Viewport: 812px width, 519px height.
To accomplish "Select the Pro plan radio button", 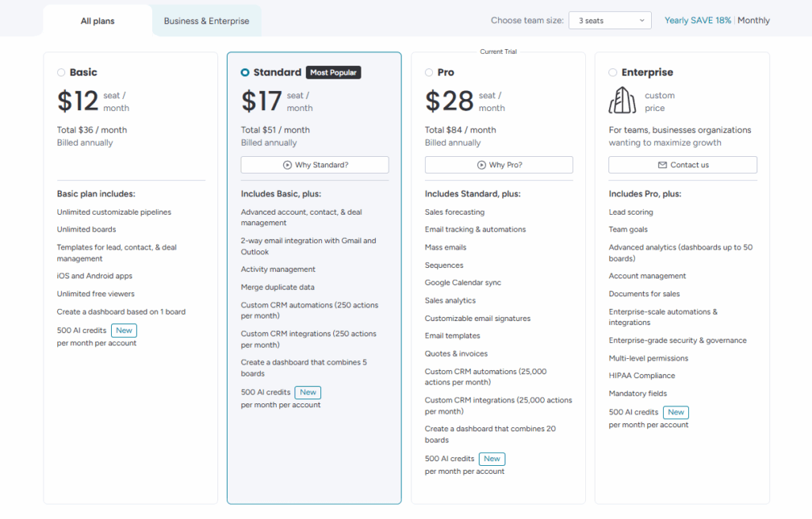I will tap(429, 72).
